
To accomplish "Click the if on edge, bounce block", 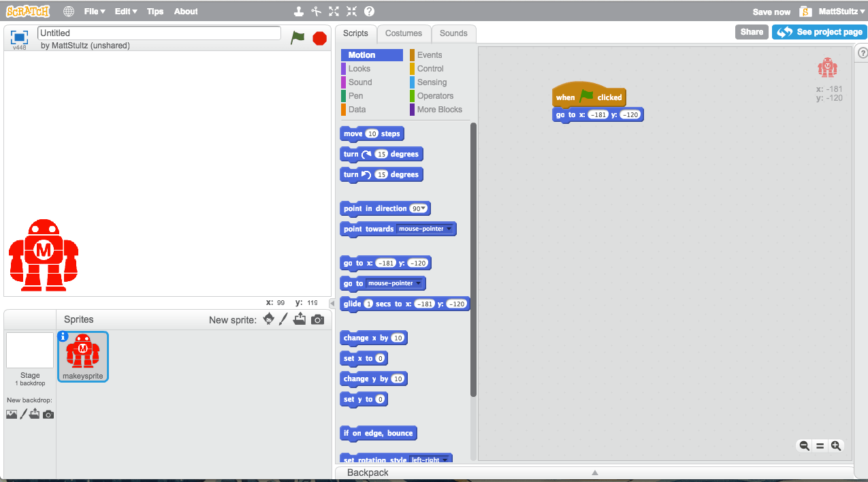I will (x=379, y=433).
